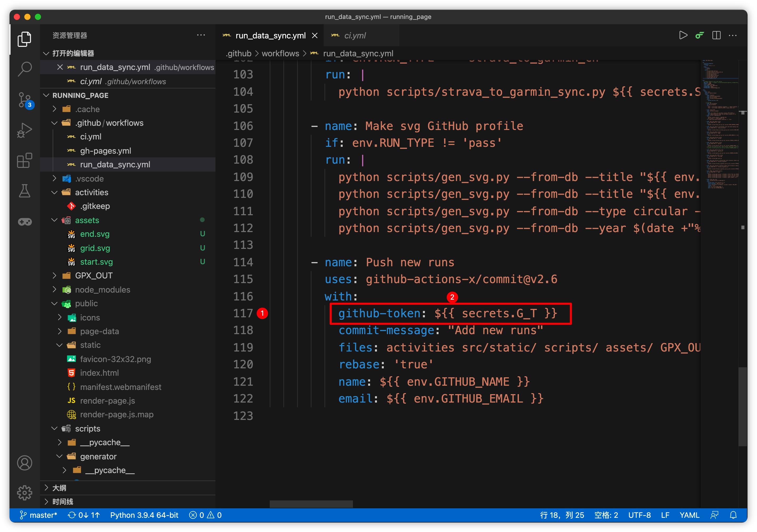Switch to the ci.yml editor tab
The image size is (757, 532).
355,36
